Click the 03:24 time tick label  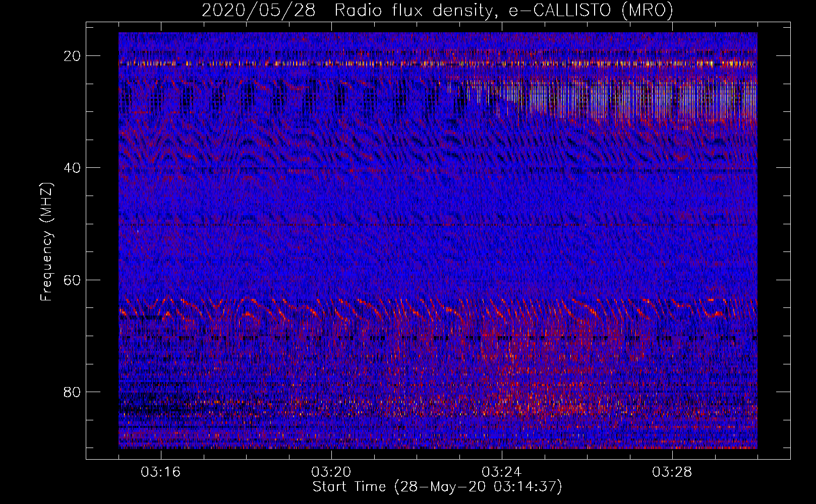click(x=502, y=472)
